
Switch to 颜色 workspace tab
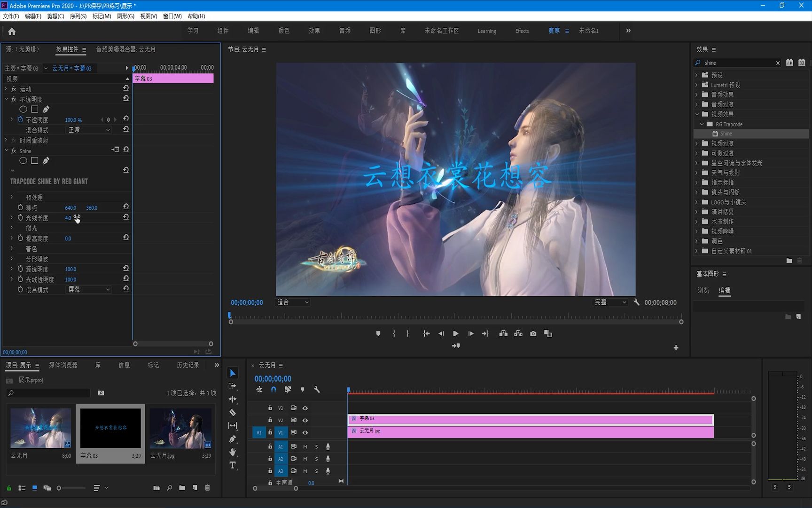pos(284,31)
